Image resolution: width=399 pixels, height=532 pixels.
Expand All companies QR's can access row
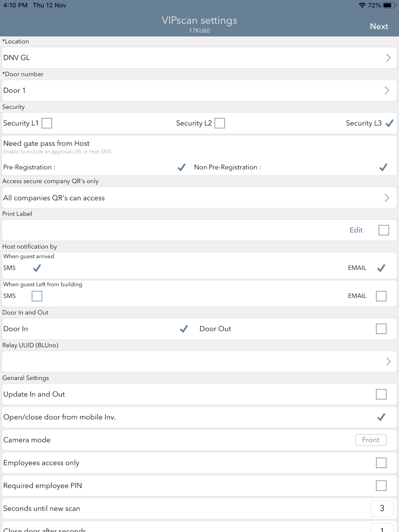(x=199, y=198)
